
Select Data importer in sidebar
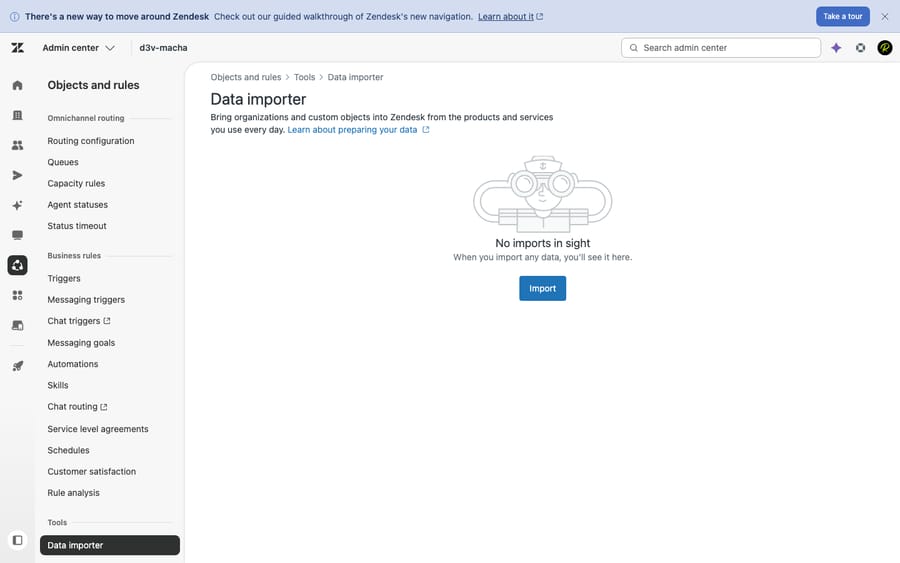110,545
